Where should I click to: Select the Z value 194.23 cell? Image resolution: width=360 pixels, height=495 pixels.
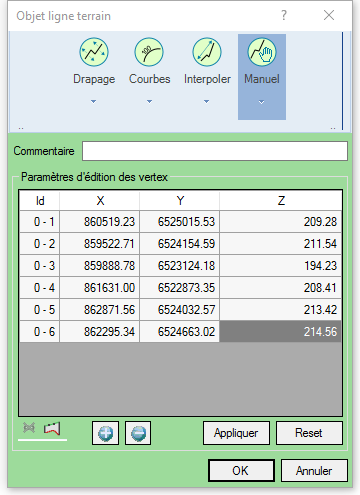[280, 266]
